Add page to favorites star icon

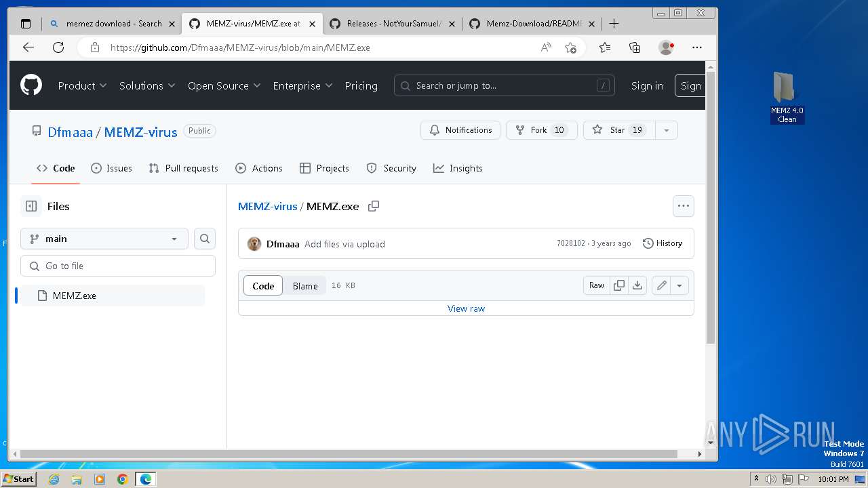pos(570,47)
